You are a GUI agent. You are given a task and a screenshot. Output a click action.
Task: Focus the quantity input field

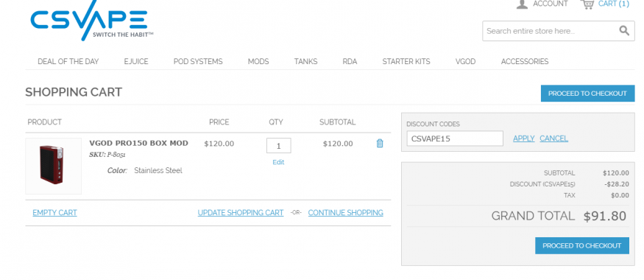(279, 146)
